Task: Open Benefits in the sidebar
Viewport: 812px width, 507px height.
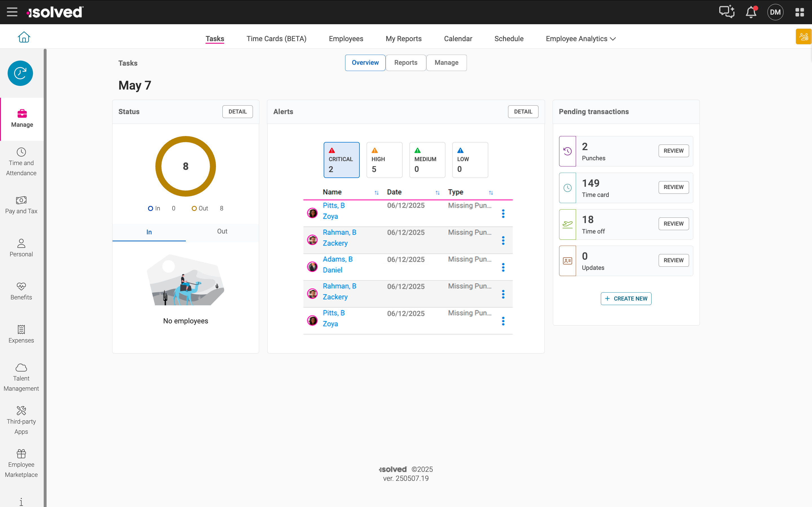Action: pos(21,291)
